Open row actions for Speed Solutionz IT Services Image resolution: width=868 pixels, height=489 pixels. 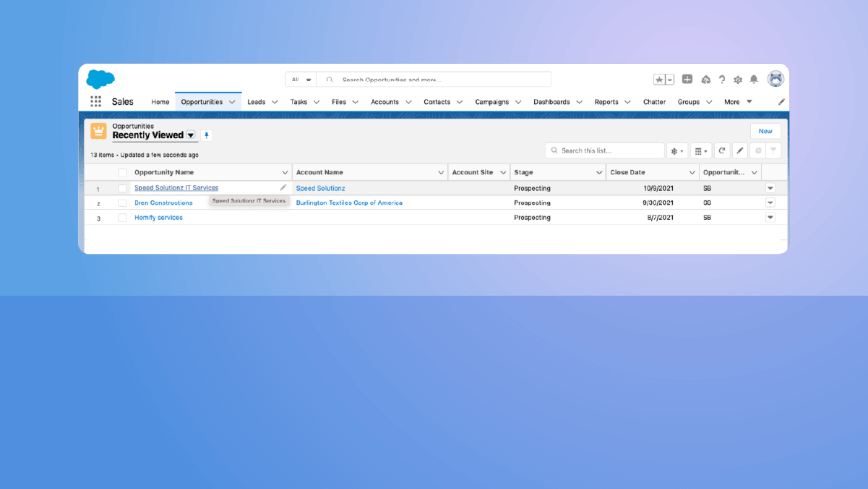[x=770, y=188]
